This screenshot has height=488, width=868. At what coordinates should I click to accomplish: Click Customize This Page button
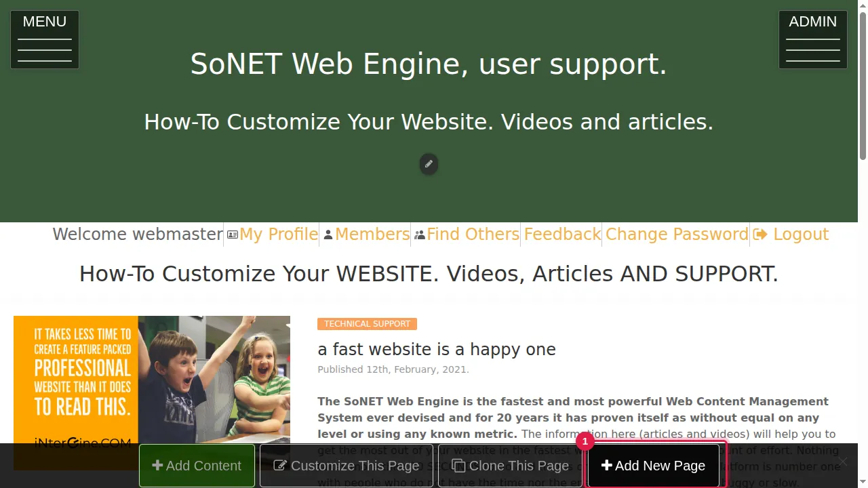tap(347, 466)
